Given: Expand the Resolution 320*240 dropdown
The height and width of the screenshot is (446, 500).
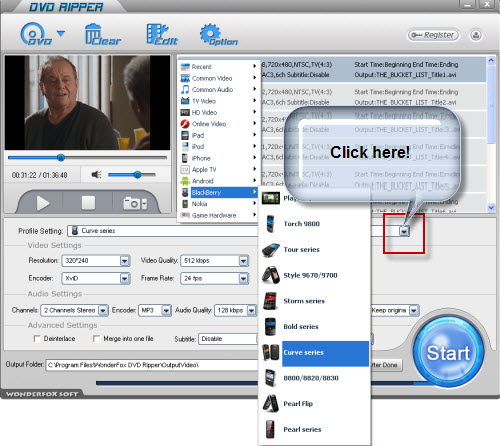Looking at the screenshot, I should 124,261.
